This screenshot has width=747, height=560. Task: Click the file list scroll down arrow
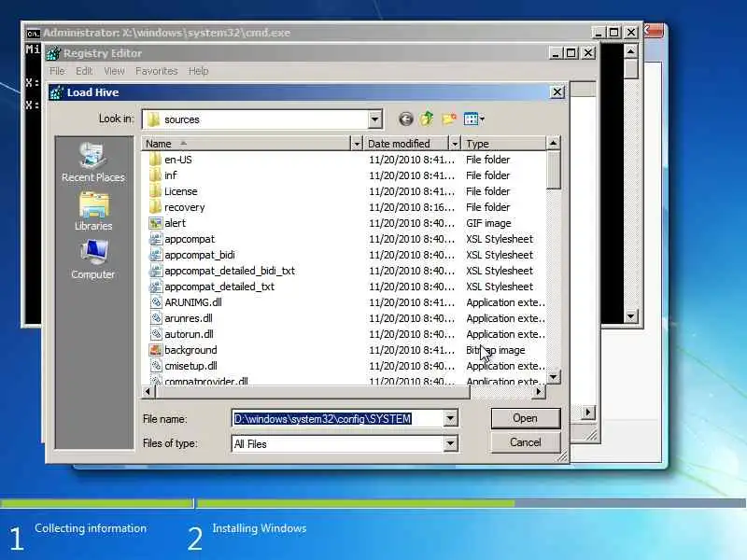553,377
